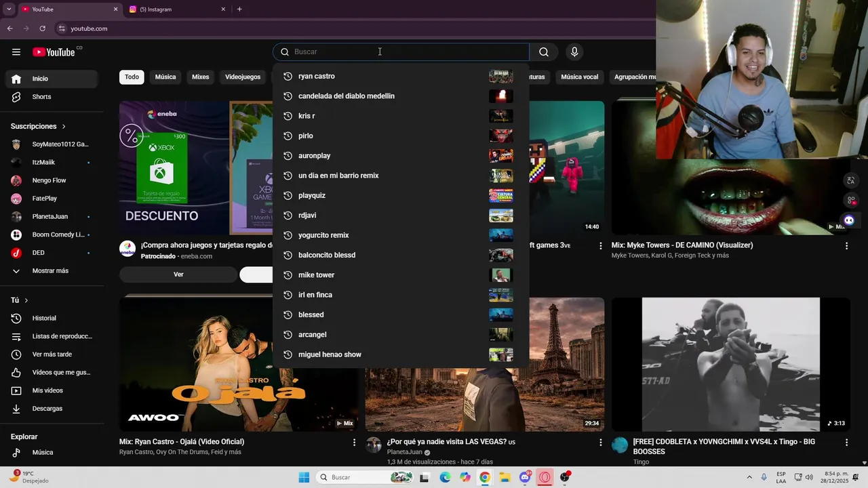Screen dimensions: 868x488
Task: Choose 'rdjavi' search suggestion
Action: 401,216
